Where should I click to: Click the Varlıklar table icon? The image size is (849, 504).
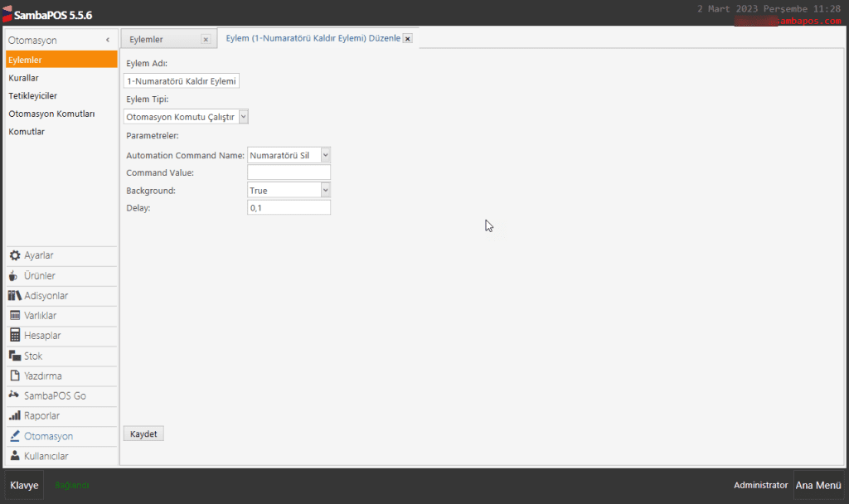14,316
